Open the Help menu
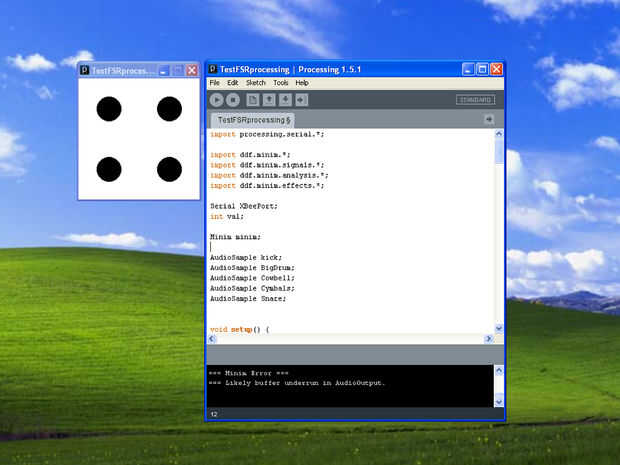 [302, 83]
